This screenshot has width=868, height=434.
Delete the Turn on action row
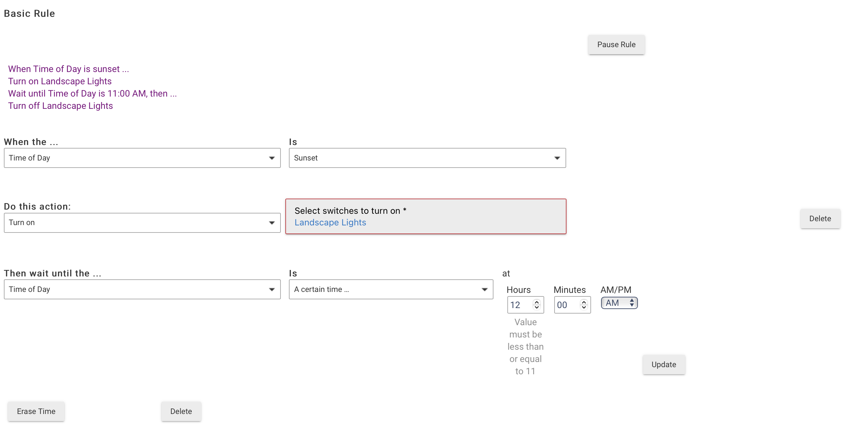point(820,219)
